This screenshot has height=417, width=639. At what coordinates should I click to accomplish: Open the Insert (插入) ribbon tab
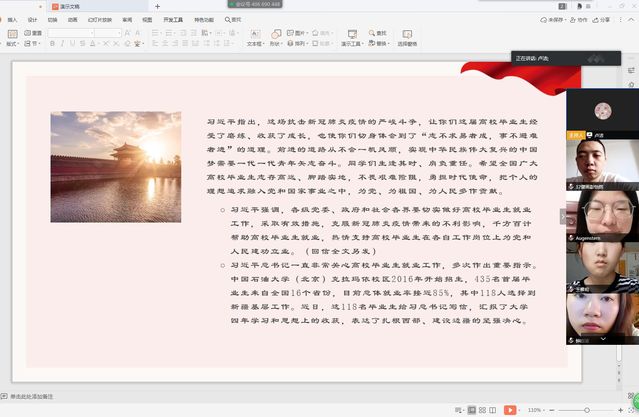[x=12, y=19]
